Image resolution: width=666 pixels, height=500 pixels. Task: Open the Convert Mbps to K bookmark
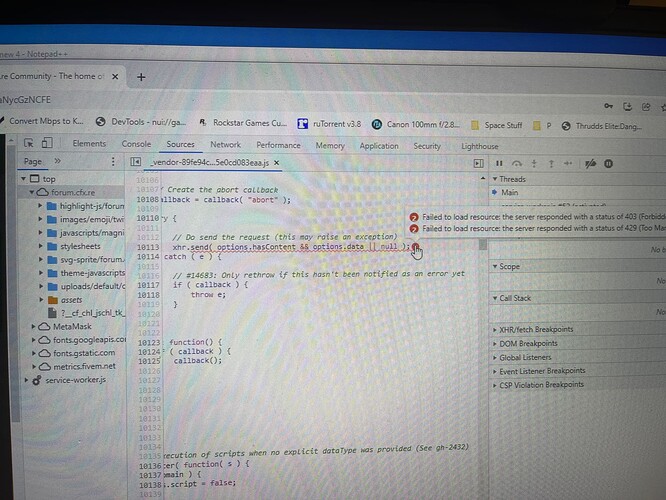[42, 121]
